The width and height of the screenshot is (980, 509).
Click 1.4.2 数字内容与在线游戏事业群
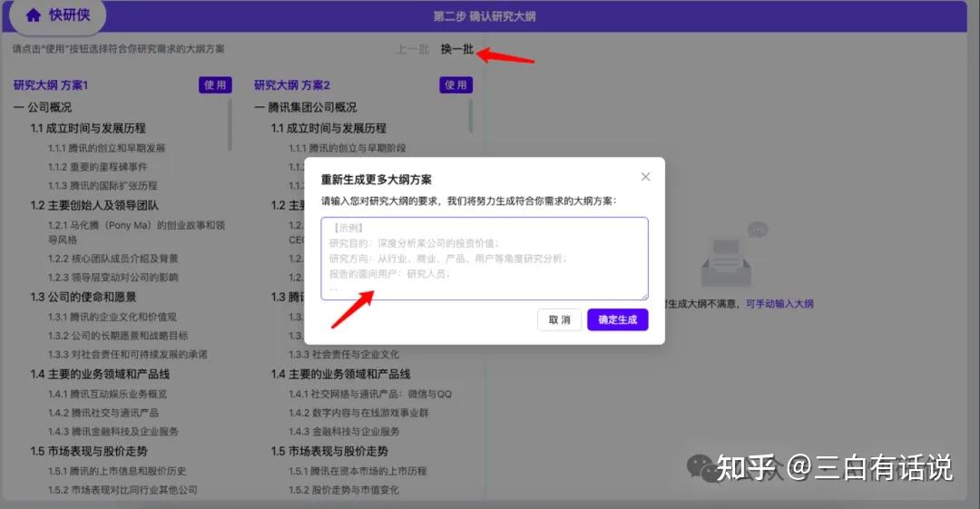point(358,413)
